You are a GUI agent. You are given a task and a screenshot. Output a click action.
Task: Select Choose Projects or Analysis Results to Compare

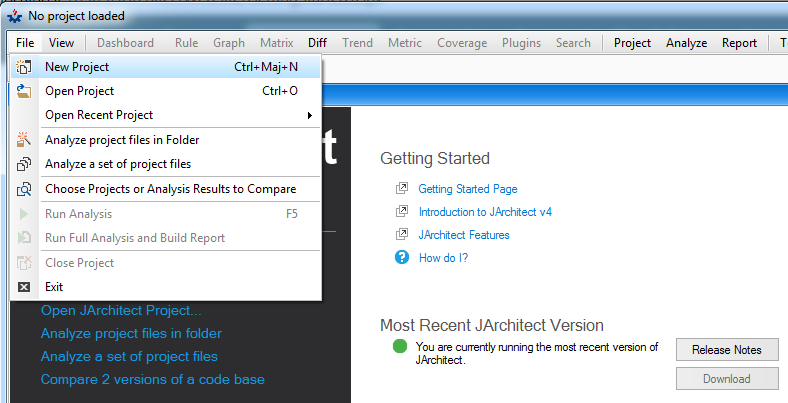(x=166, y=189)
